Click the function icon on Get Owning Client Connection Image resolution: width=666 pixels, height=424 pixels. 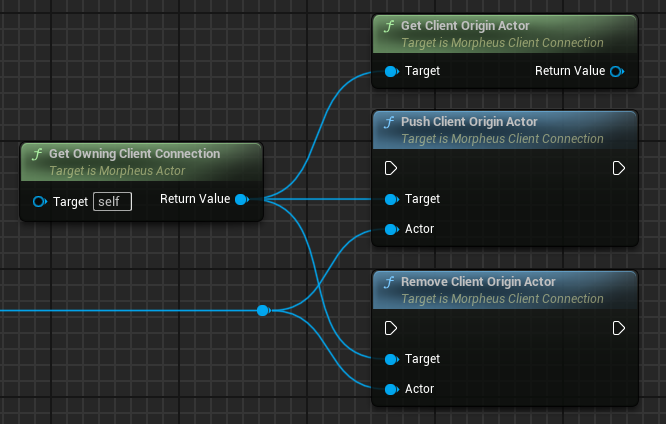pyautogui.click(x=37, y=154)
